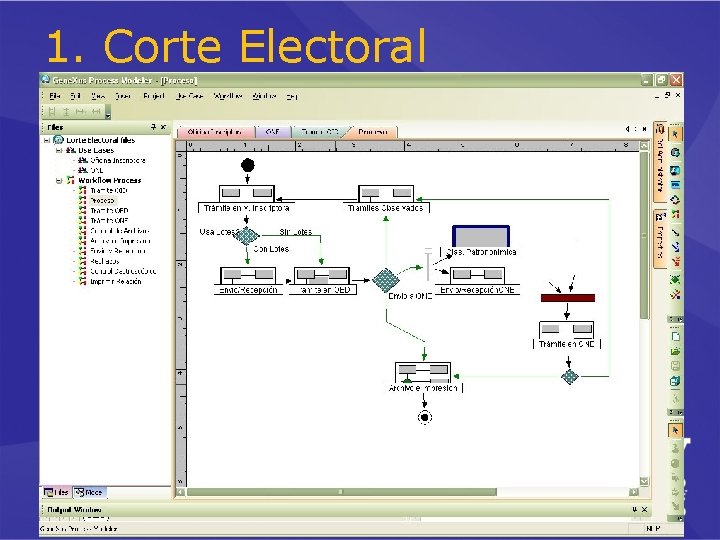Select the Proceso document tab
This screenshot has height=540, width=720.
pyautogui.click(x=373, y=132)
